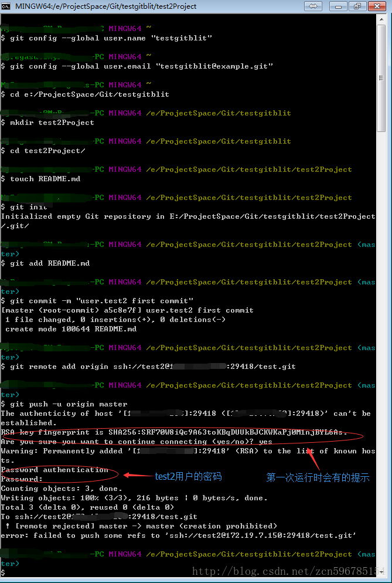The width and height of the screenshot is (392, 583).
Task: Maximize the MINGW64 terminal window
Action: tap(357, 6)
